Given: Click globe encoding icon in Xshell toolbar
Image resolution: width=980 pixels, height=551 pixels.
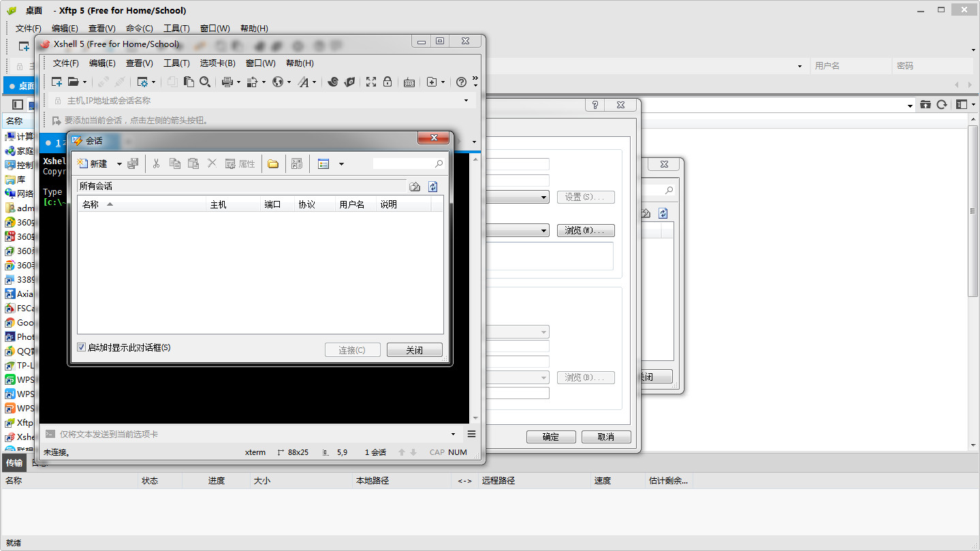Looking at the screenshot, I should [278, 82].
